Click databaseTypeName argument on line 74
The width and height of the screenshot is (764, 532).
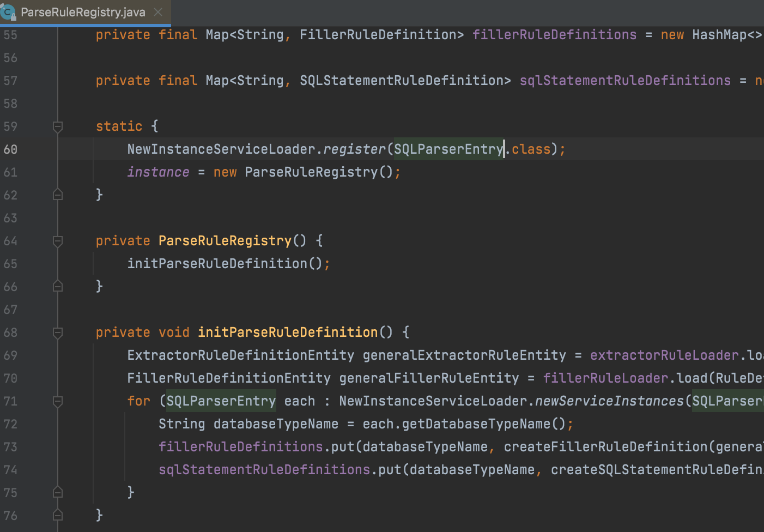(472, 470)
